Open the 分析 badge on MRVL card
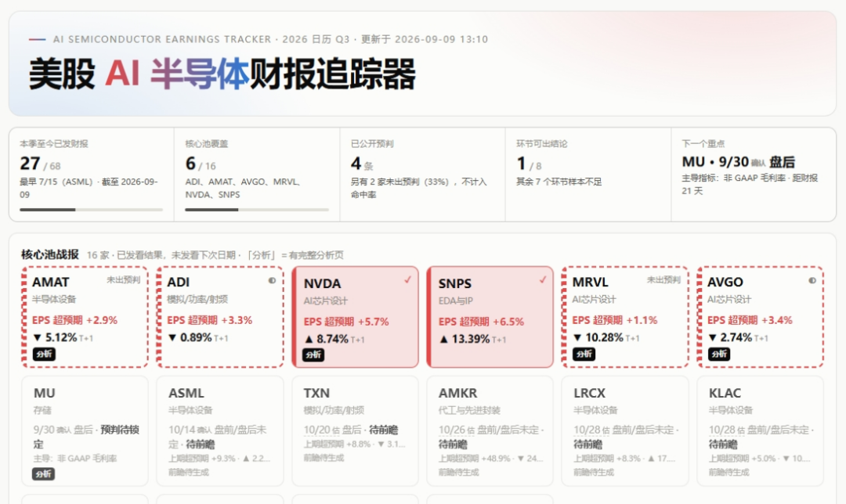The height and width of the screenshot is (504, 846). (x=584, y=355)
